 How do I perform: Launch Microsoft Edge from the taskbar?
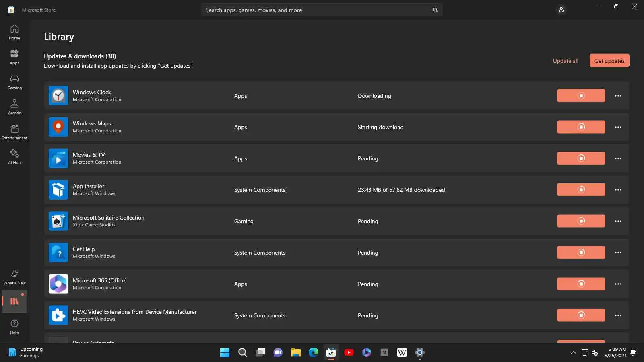tap(314, 352)
